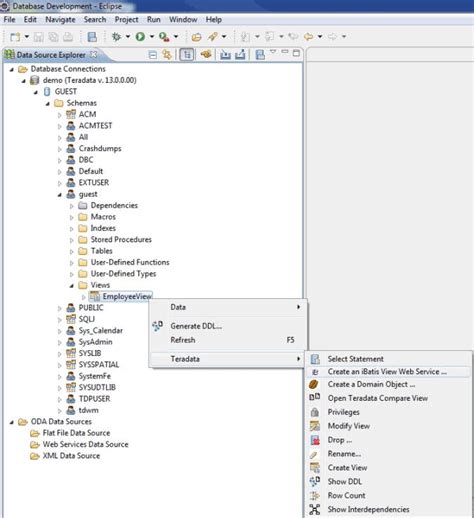The image size is (474, 518).
Task: Collapse the ODA Data Sources node
Action: (x=12, y=422)
